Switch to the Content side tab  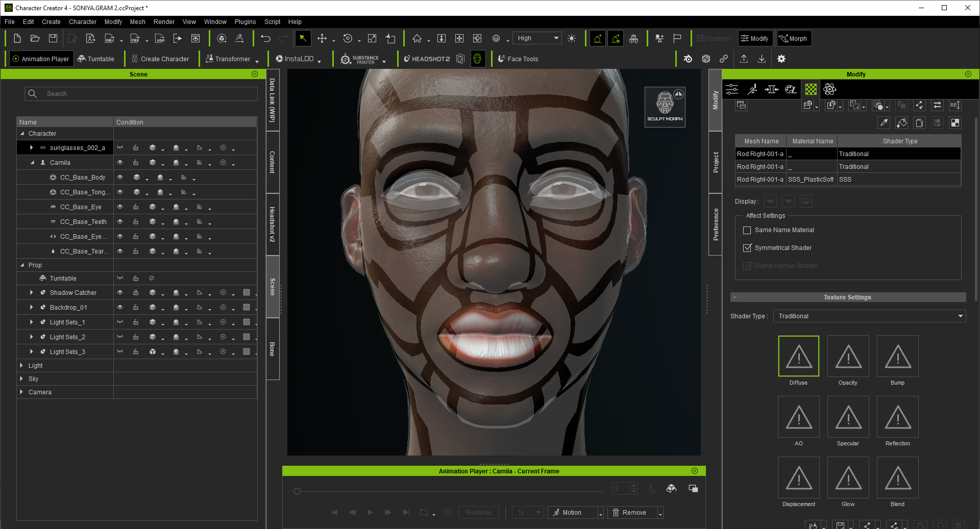click(x=273, y=162)
